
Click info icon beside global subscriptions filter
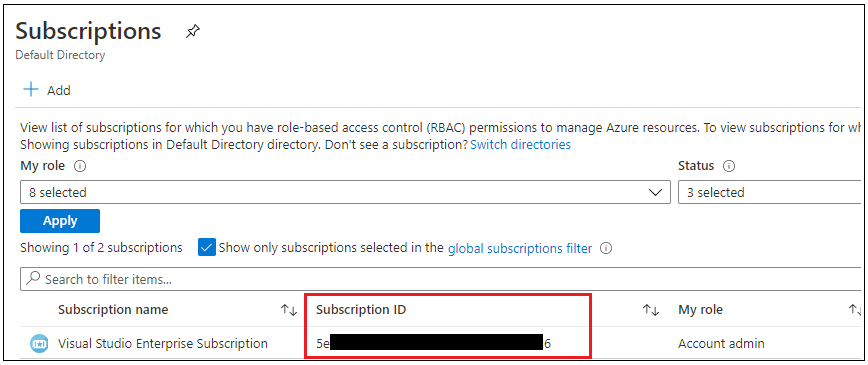(x=606, y=248)
